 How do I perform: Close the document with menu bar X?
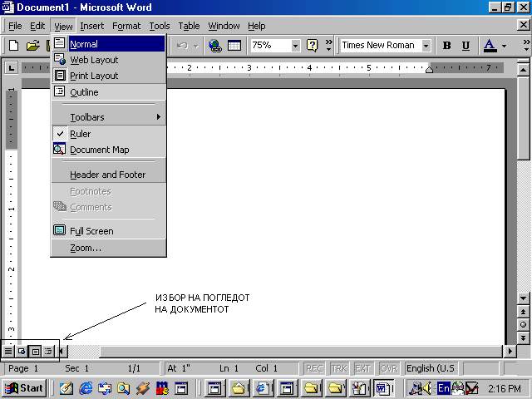(x=524, y=25)
